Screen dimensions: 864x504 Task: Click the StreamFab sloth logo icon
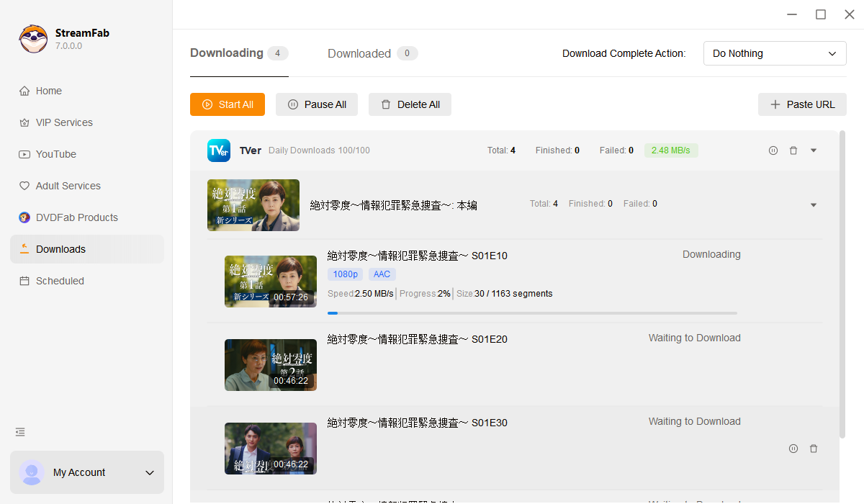pyautogui.click(x=33, y=39)
